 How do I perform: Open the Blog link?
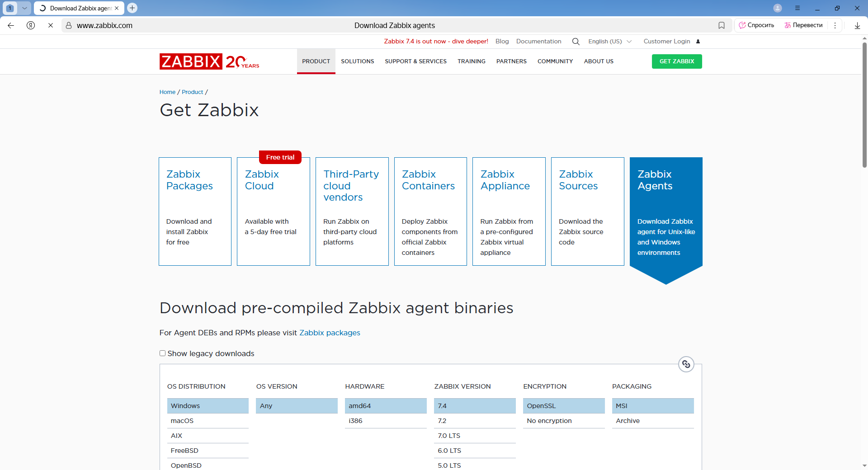(x=502, y=41)
